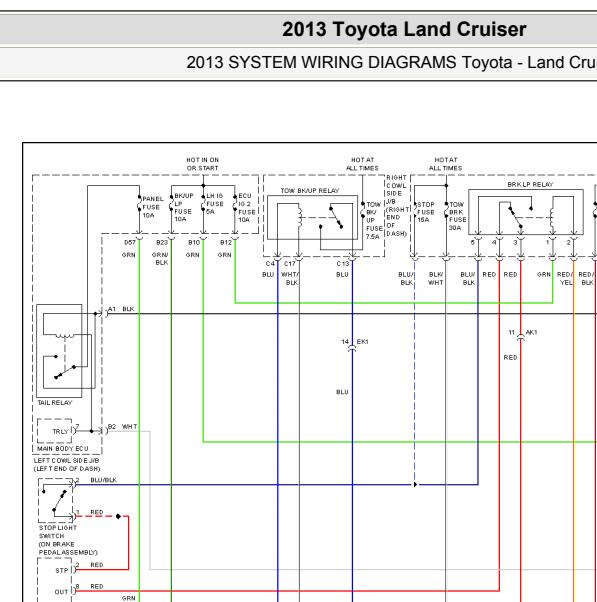
Task: Click the "BK/UP LP FUSE 10A" label
Action: click(x=184, y=207)
